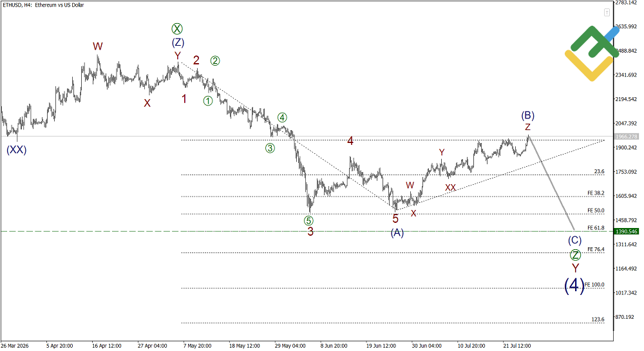Image resolution: width=644 pixels, height=351 pixels.
Task: Select the circled green X wave label
Action: [x=177, y=29]
